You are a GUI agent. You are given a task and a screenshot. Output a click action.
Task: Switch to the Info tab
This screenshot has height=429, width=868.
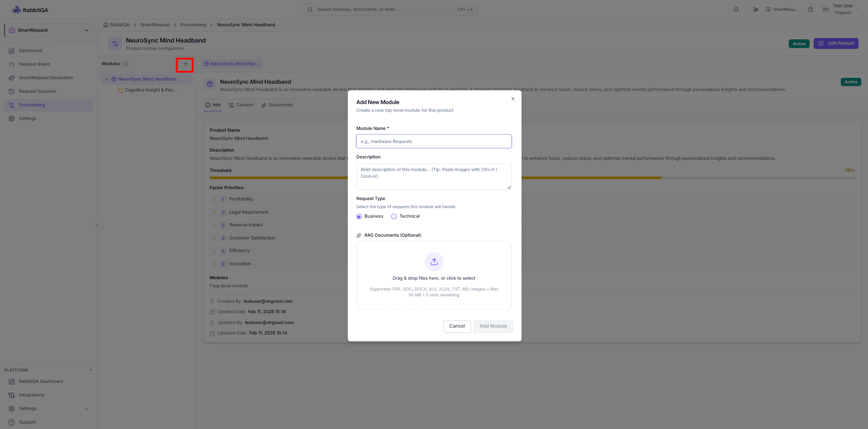(x=213, y=105)
